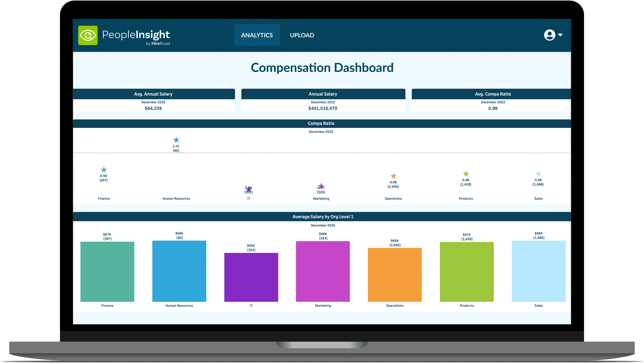Click the Operations orange star marker
This screenshot has height=363, width=644.
(394, 176)
